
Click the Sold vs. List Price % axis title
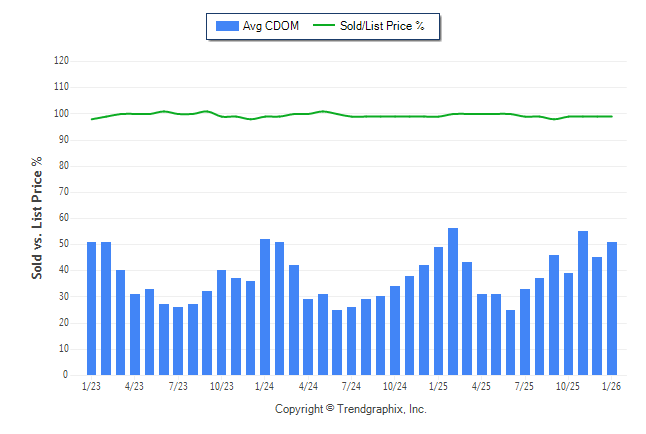(x=37, y=217)
